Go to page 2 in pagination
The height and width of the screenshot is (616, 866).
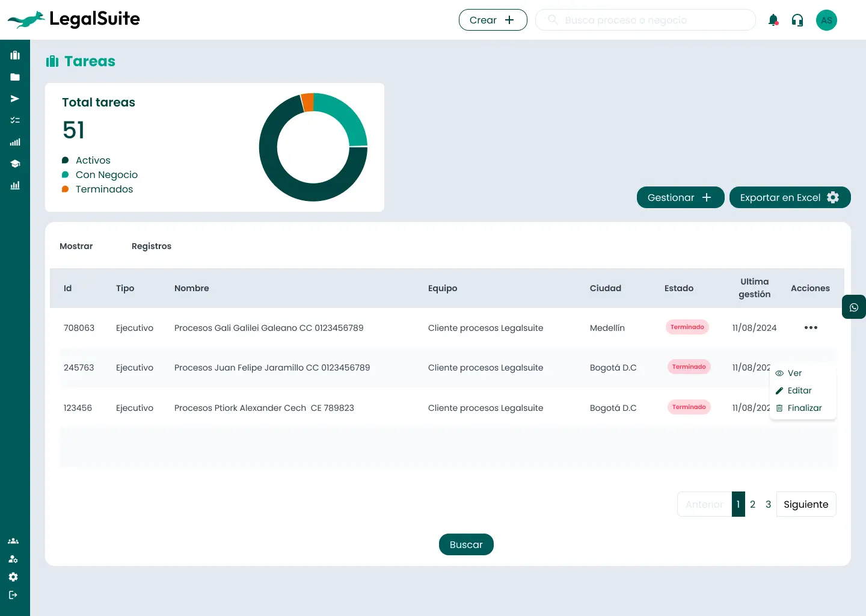pos(752,504)
